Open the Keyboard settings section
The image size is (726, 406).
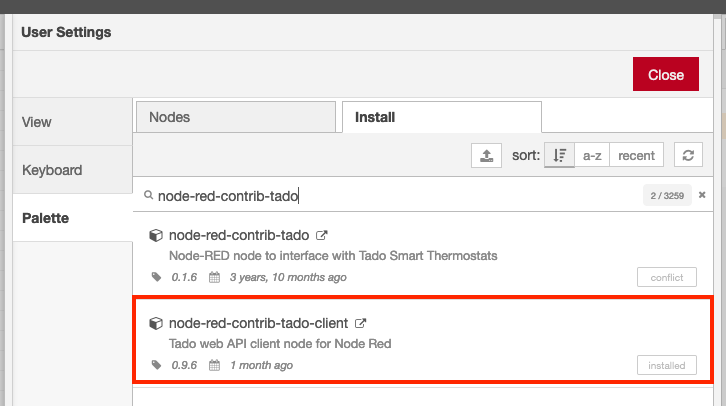[x=52, y=170]
